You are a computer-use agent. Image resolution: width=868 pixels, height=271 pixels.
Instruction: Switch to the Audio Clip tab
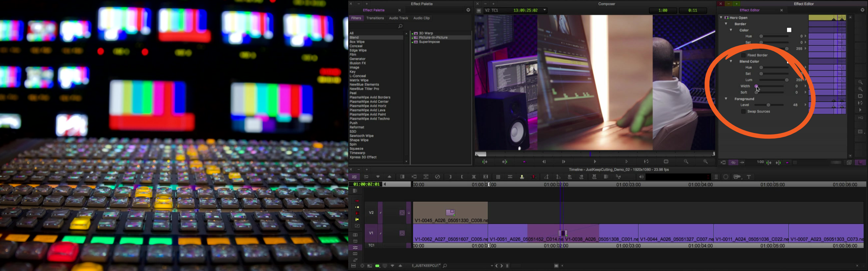point(421,18)
